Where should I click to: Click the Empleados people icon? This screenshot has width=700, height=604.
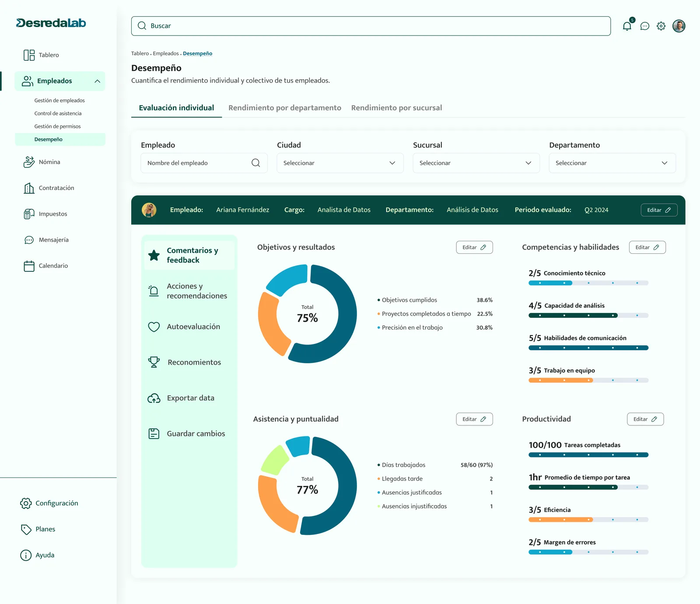click(x=28, y=81)
